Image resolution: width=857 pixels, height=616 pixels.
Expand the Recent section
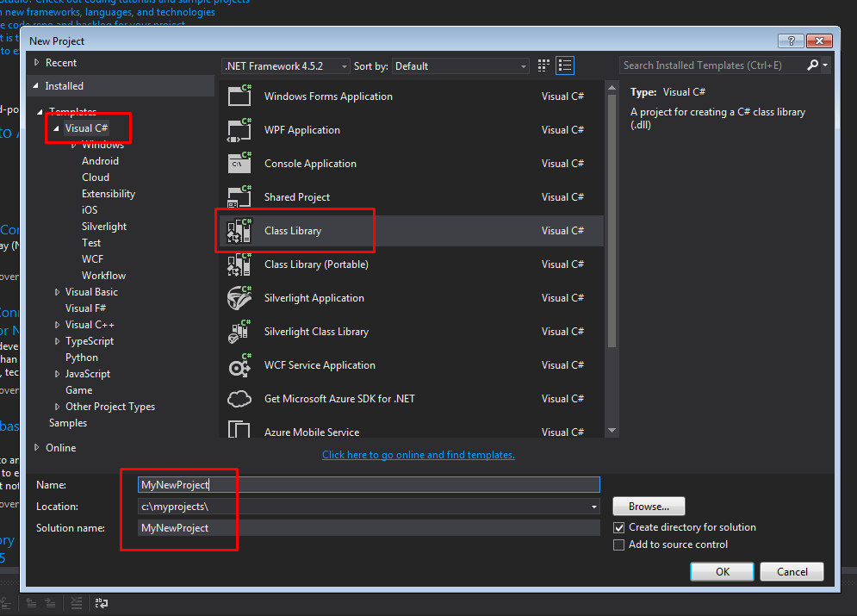point(37,62)
